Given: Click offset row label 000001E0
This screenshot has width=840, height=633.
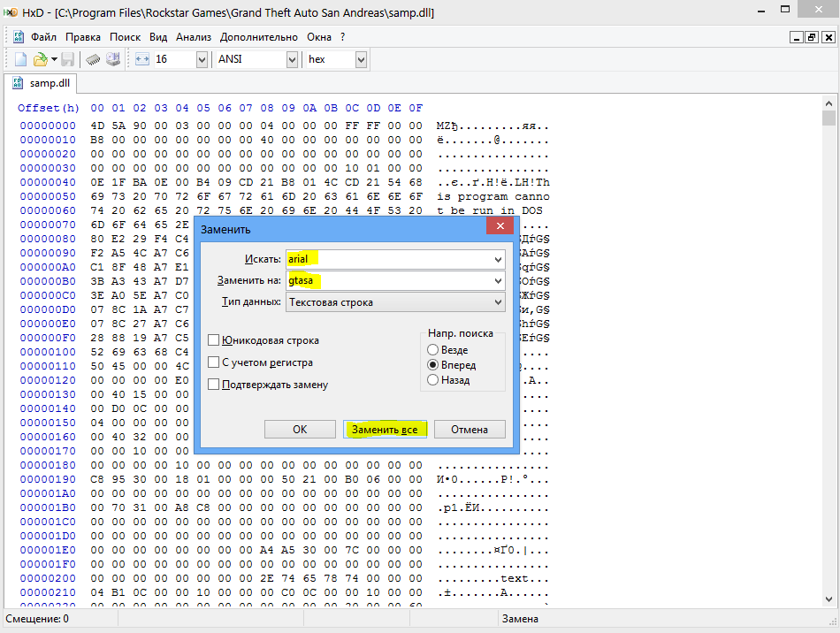Looking at the screenshot, I should click(x=49, y=550).
